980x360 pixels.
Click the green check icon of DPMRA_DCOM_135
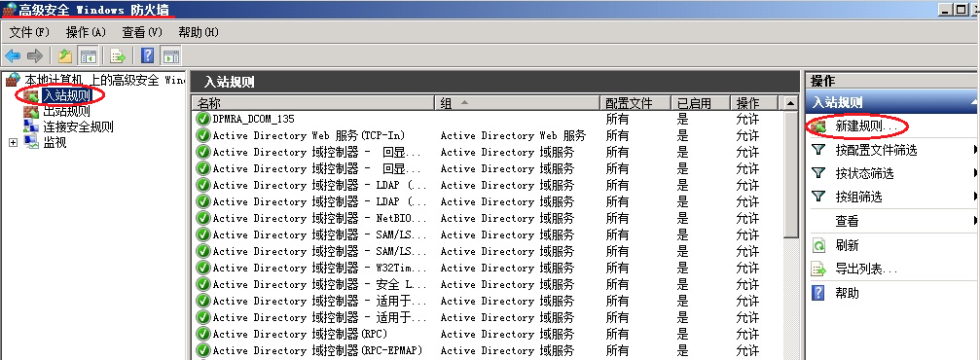202,119
